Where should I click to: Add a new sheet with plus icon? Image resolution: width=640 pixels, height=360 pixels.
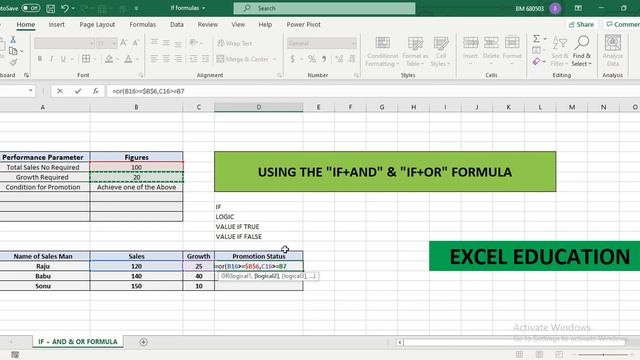pyautogui.click(x=143, y=342)
